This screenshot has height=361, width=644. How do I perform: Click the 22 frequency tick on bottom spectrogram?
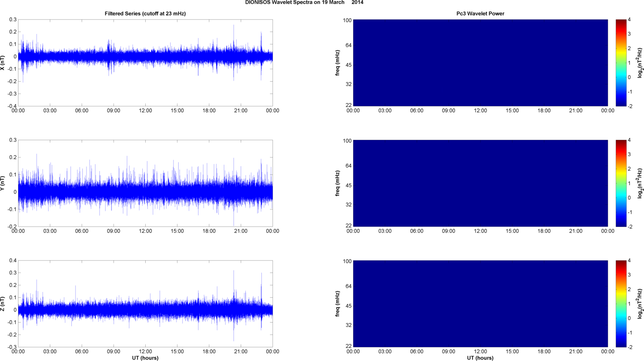pos(348,346)
